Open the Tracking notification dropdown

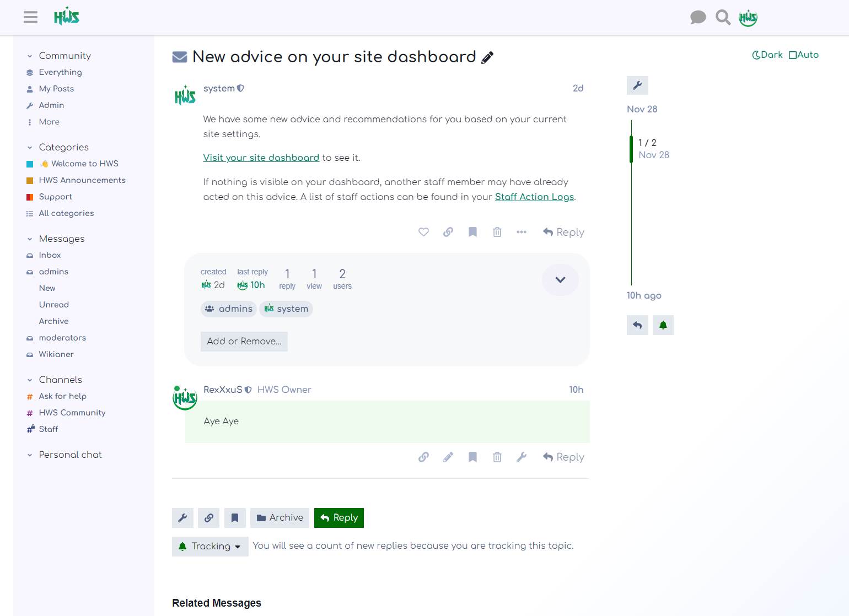click(210, 547)
